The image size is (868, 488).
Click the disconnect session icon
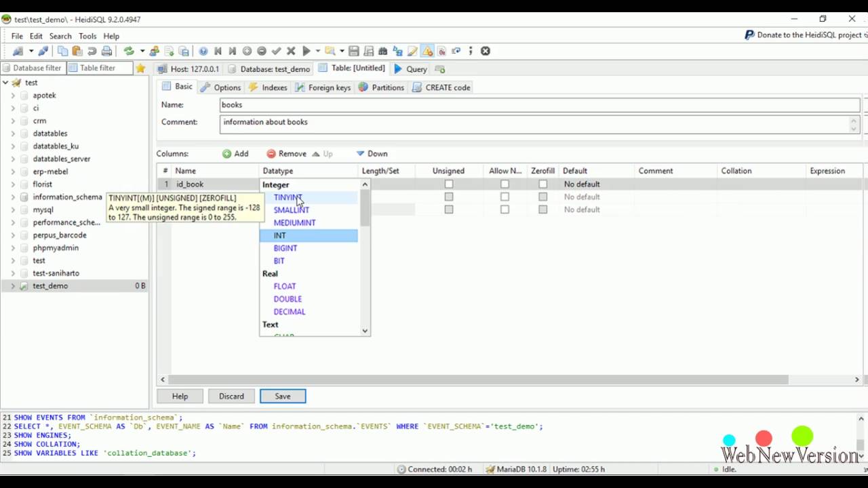(43, 51)
